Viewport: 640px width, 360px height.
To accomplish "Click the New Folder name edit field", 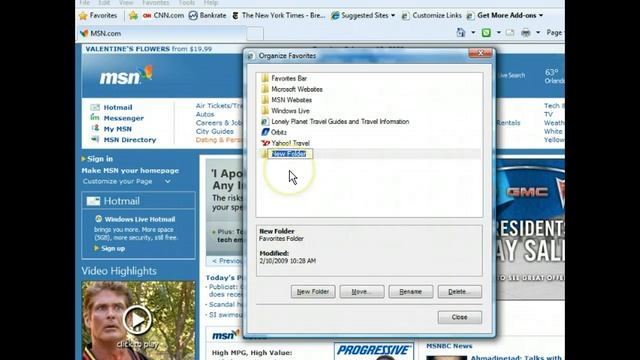I will click(x=290, y=154).
